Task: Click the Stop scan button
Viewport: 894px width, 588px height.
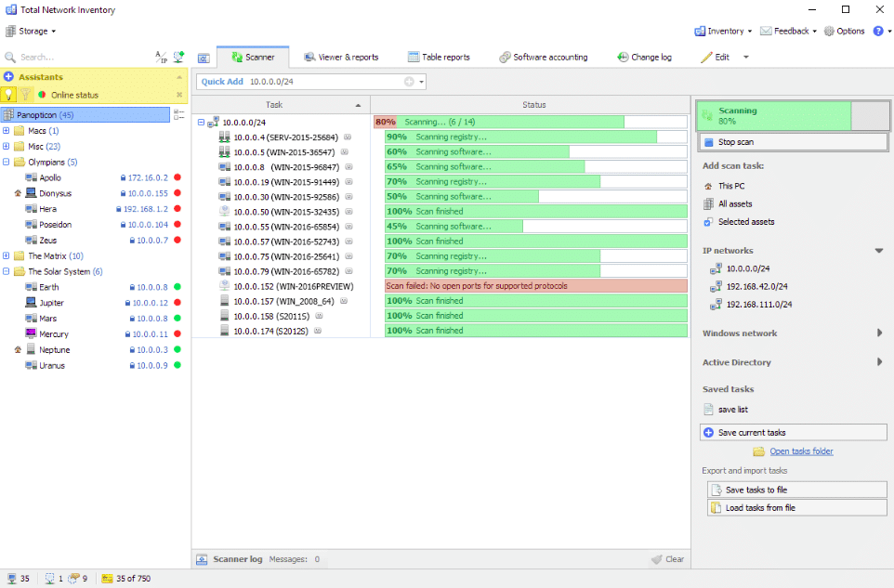Action: point(793,142)
